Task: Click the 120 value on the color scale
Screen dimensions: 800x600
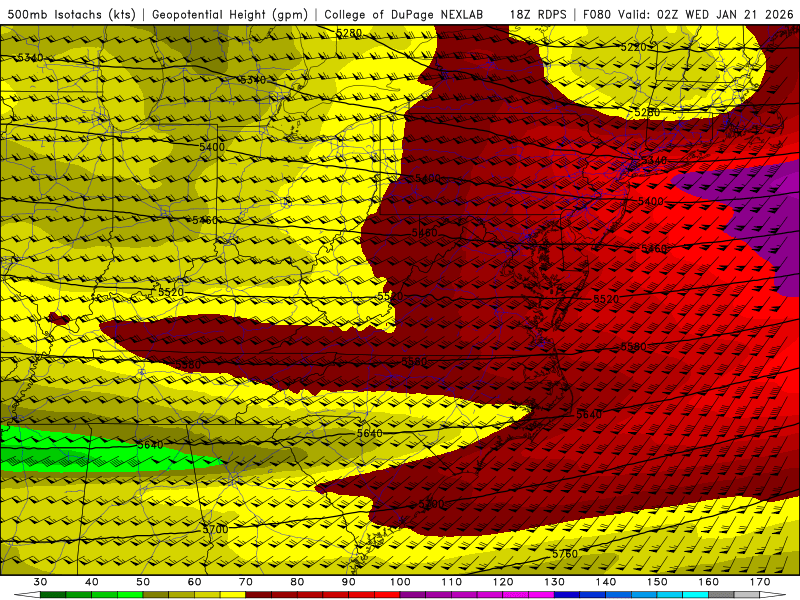Action: coord(503,582)
